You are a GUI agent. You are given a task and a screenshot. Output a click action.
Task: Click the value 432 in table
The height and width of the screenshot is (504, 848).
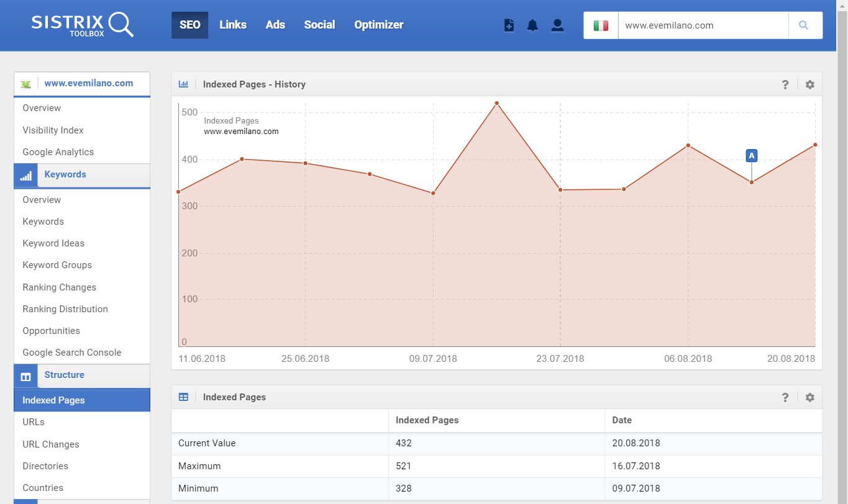[x=404, y=443]
